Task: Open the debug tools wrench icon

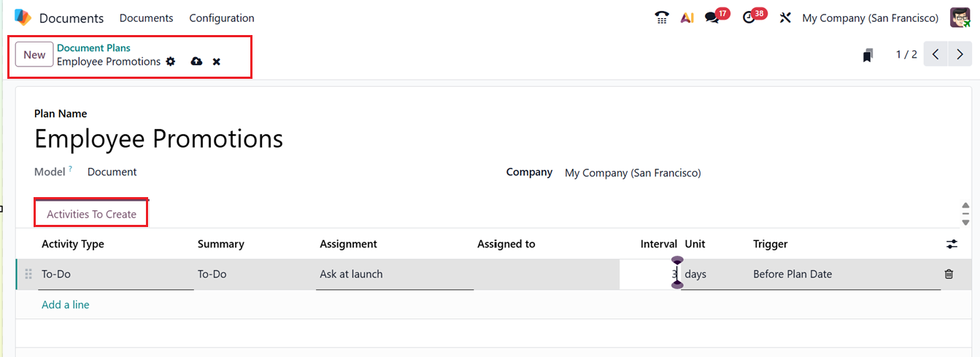Action: click(x=785, y=18)
